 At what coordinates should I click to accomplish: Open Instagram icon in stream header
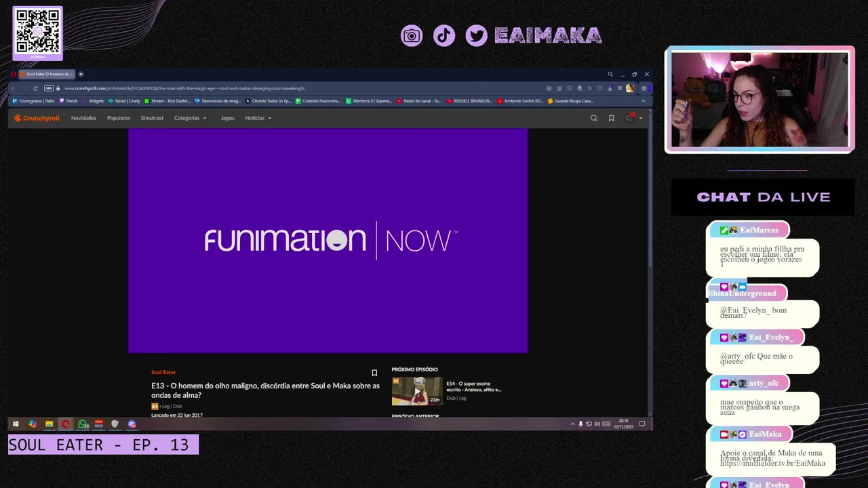click(x=412, y=36)
